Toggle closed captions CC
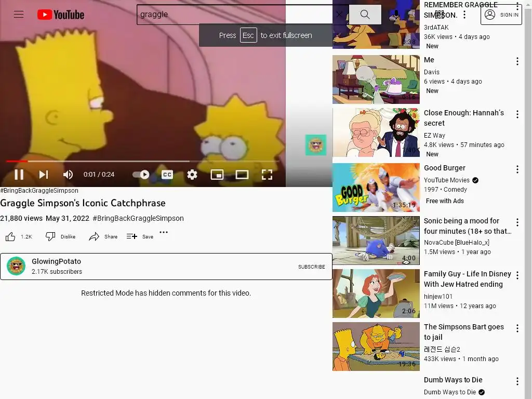532x399 pixels. coord(167,175)
